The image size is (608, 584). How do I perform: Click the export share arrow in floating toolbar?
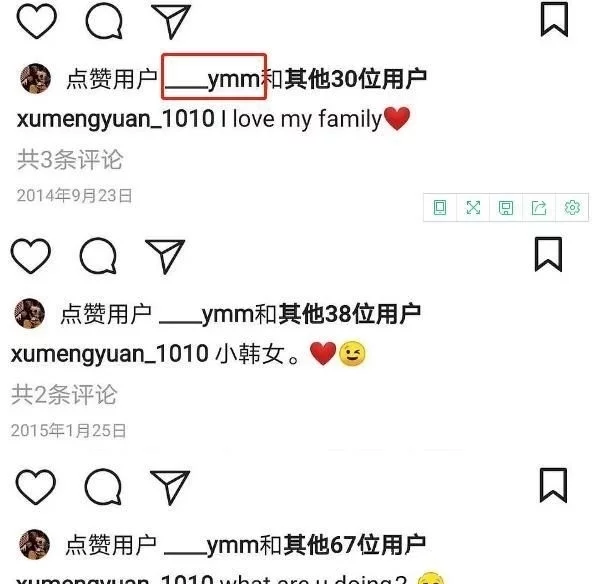coord(539,207)
